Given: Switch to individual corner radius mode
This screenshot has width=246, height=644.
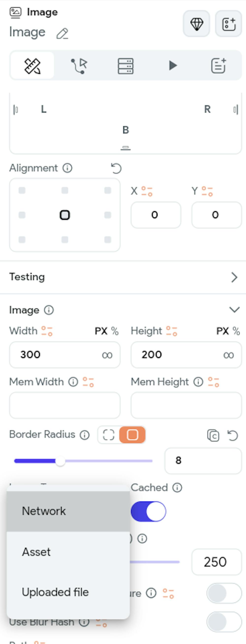Looking at the screenshot, I should click(109, 435).
